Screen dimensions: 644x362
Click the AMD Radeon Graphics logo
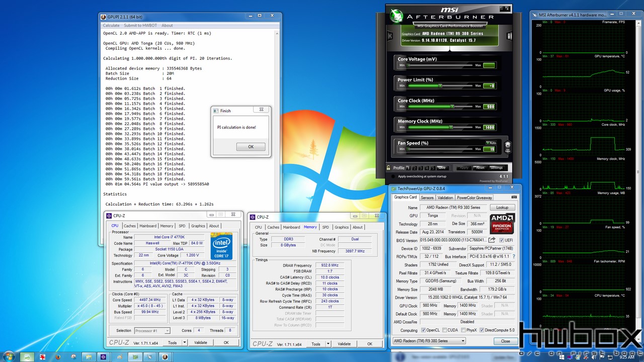tap(502, 224)
